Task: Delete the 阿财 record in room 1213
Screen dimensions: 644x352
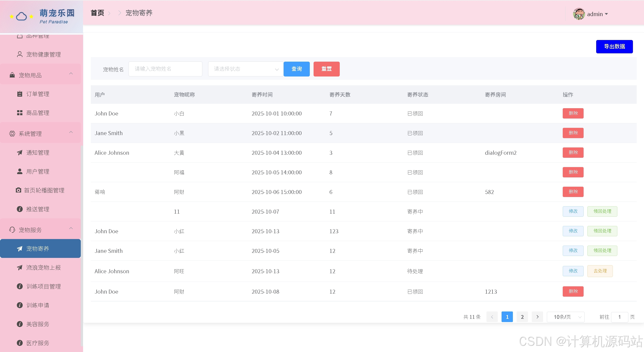Action: 573,291
